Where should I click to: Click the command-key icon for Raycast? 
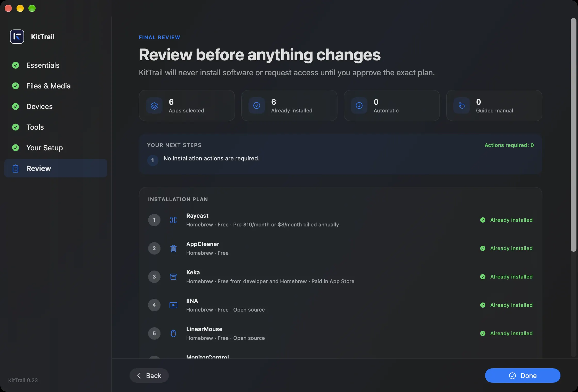point(173,220)
